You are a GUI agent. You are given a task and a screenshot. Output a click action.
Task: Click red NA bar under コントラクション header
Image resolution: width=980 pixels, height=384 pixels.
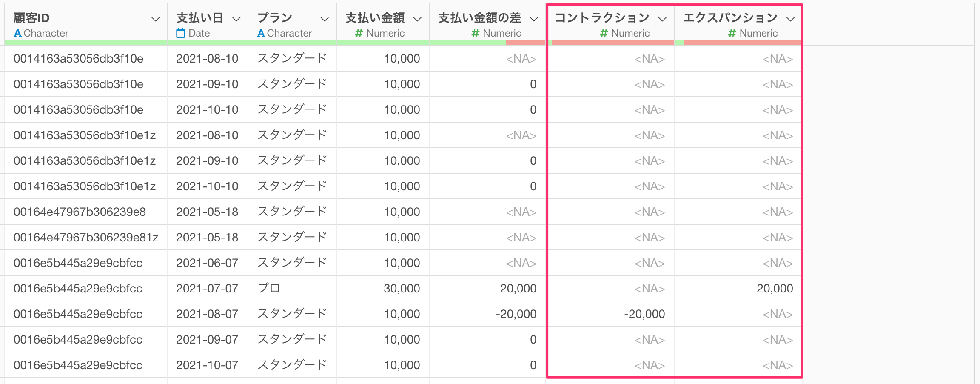pyautogui.click(x=612, y=43)
